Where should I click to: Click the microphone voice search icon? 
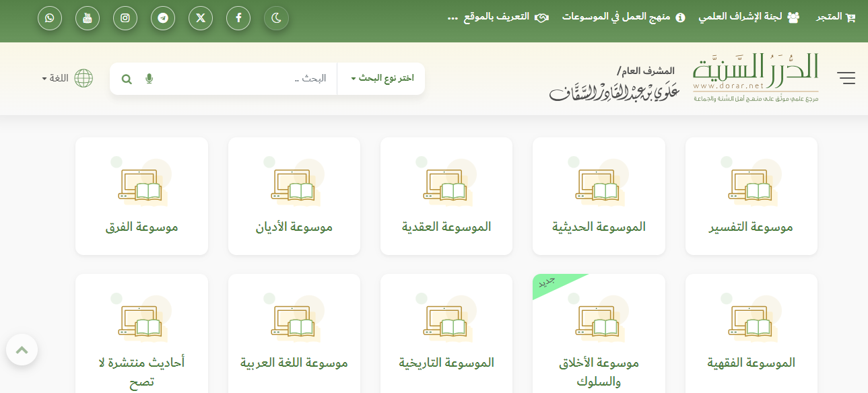point(149,79)
